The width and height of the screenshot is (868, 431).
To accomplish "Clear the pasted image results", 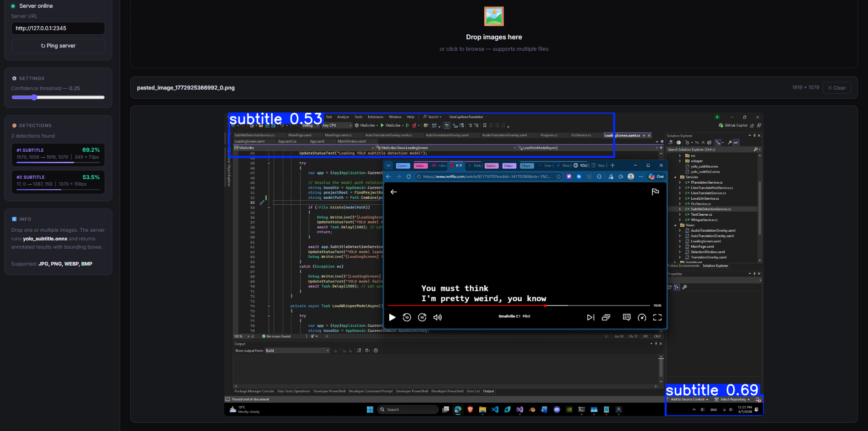I will 836,88.
